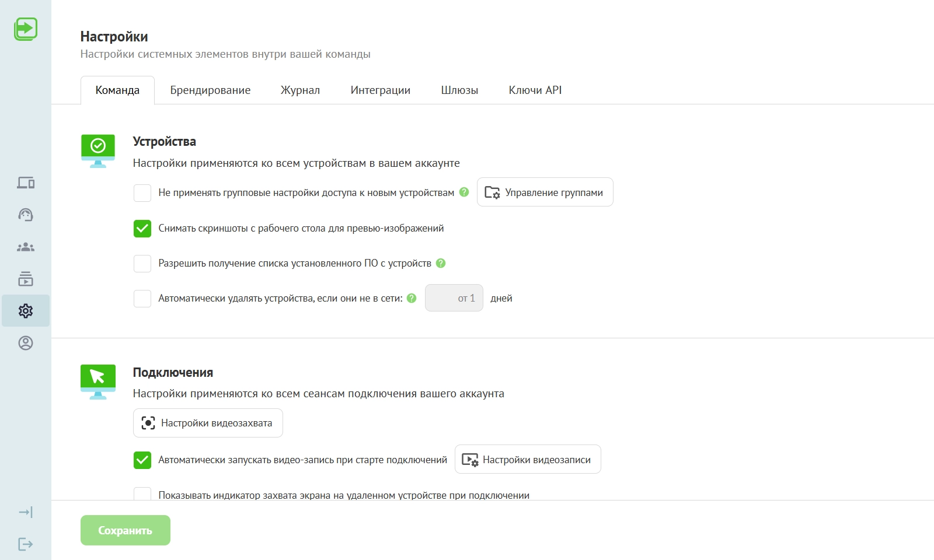
Task: Toggle automatic video recording on connection start
Action: (142, 460)
